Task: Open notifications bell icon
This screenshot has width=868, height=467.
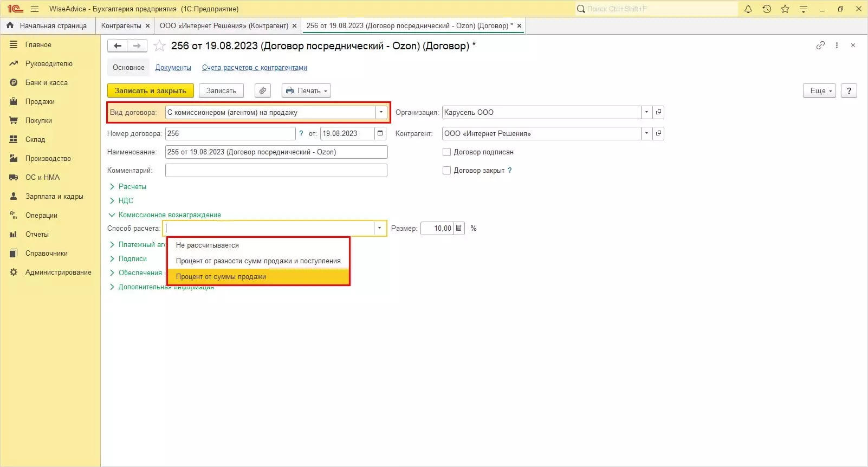Action: pyautogui.click(x=748, y=9)
